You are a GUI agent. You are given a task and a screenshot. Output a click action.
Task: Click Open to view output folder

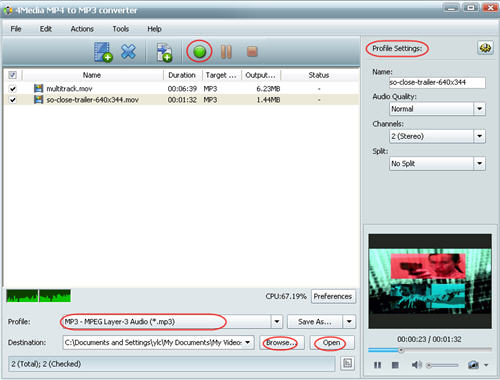332,343
